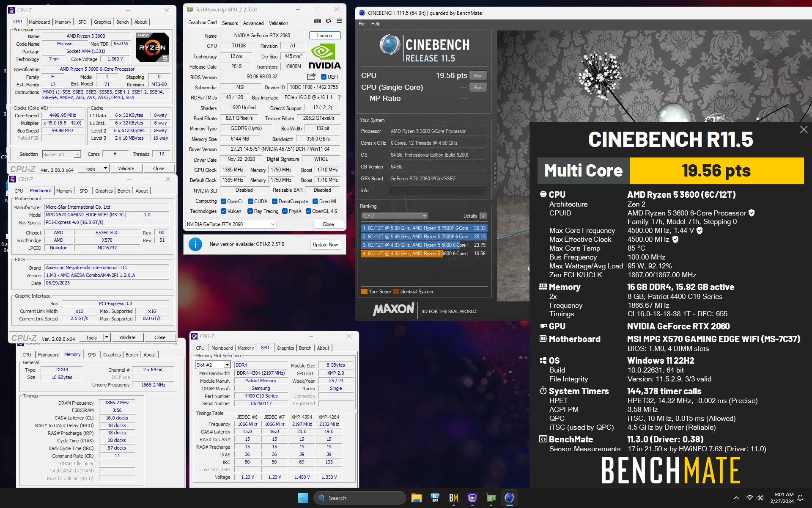
Task: Toggle the DirectCompute checkbox
Action: (274, 202)
